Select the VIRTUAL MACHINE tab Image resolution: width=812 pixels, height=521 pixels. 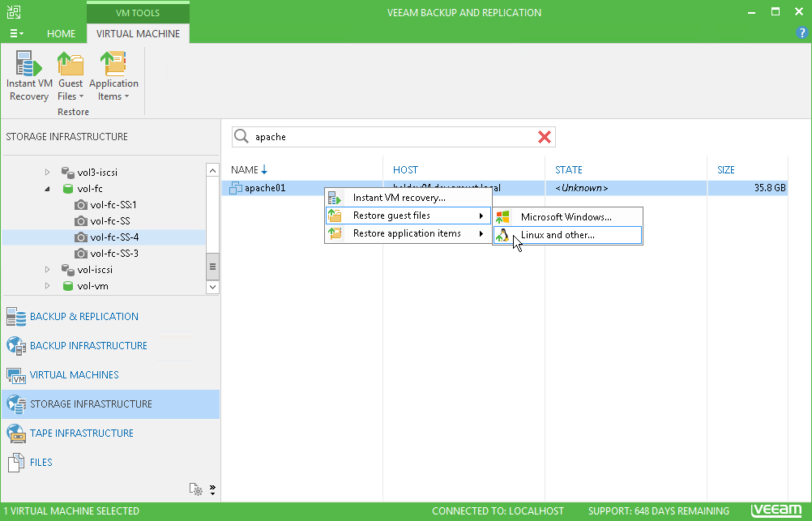click(x=138, y=34)
